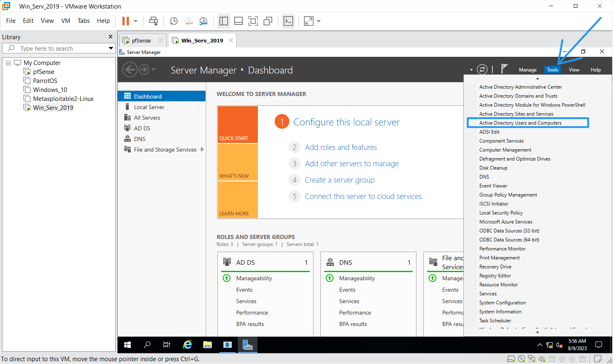Switch to Unity mode icon
613x364 pixels.
click(x=268, y=21)
